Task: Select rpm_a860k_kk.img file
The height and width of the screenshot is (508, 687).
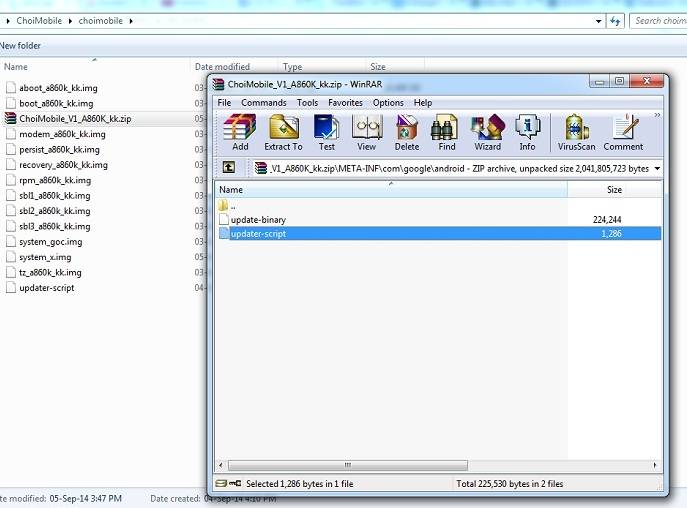Action: [x=48, y=180]
